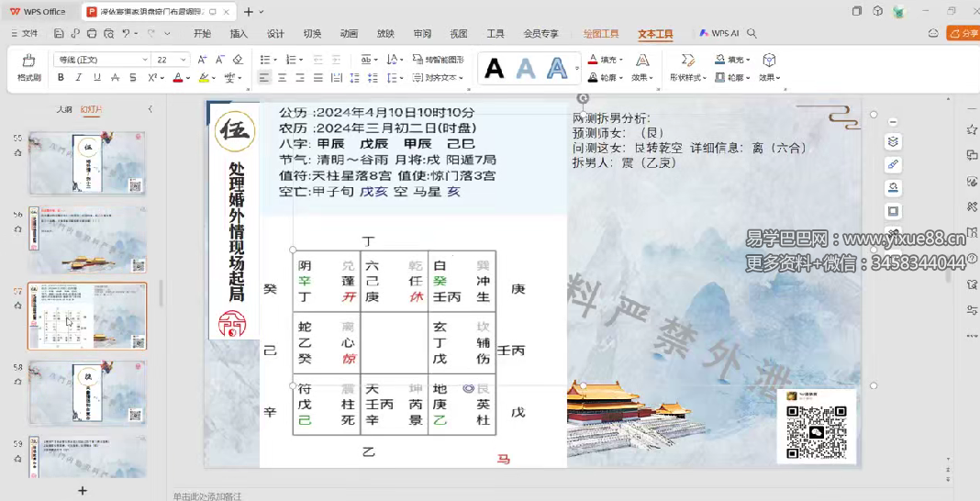This screenshot has height=501, width=980.
Task: Click 转智能图形 convert to smart graphic
Action: click(x=438, y=60)
